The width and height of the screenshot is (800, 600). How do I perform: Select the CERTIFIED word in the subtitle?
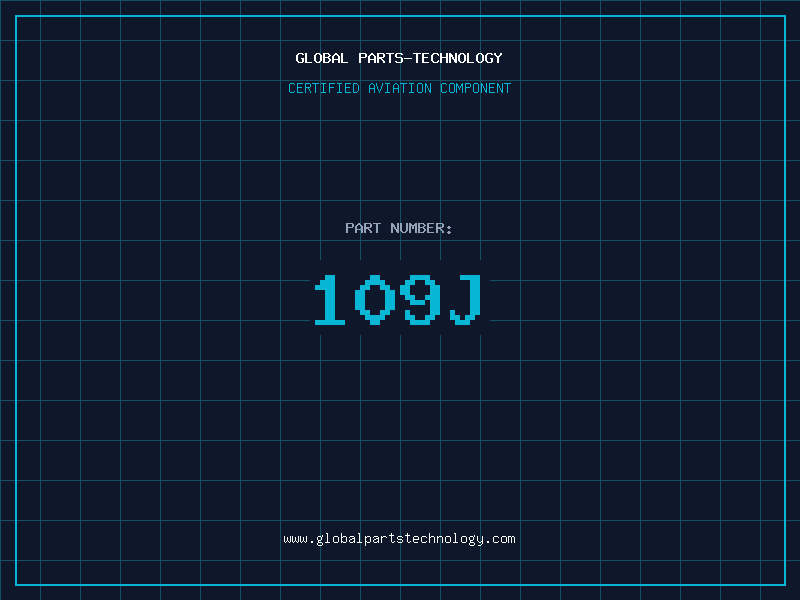[324, 88]
